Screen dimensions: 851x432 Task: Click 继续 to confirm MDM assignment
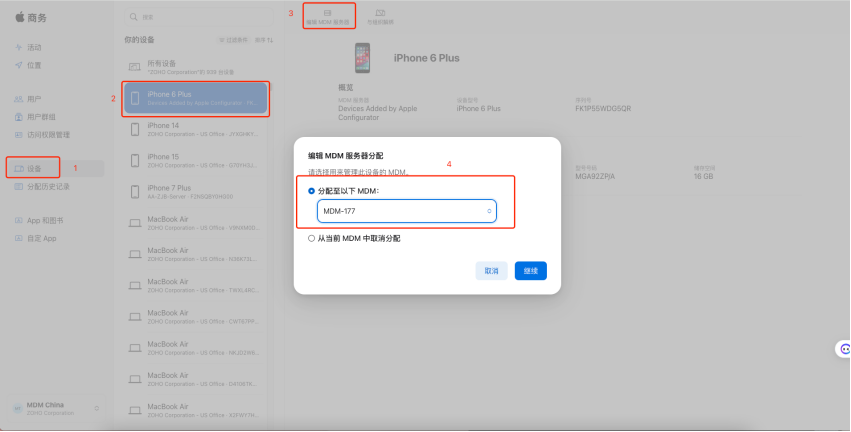point(531,271)
